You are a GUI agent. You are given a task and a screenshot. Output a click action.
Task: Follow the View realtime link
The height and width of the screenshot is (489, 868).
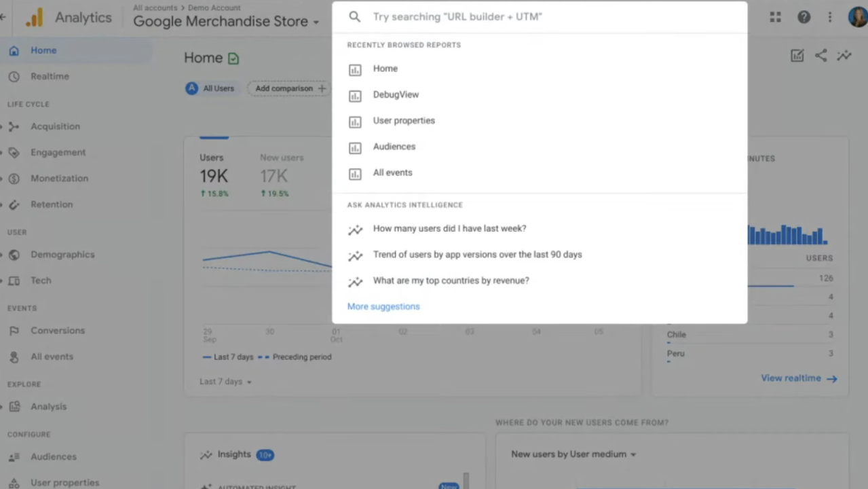click(x=798, y=378)
